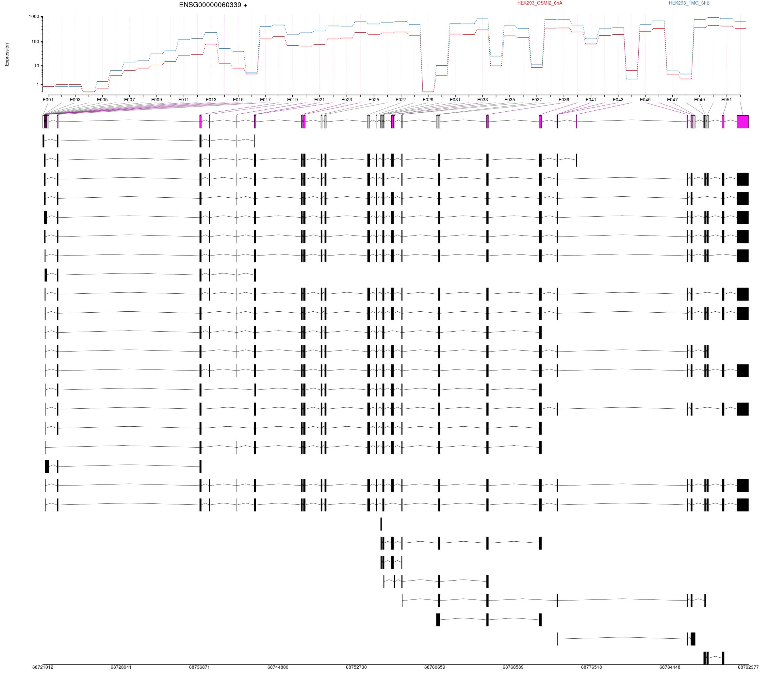The image size is (784, 673).
Task: Click exon label E007
Action: pyautogui.click(x=129, y=100)
